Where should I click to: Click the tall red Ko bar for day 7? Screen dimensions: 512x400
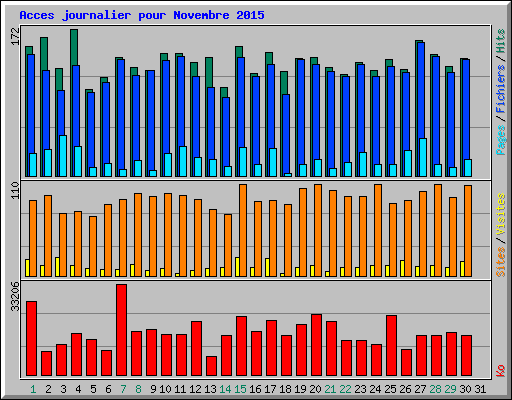tap(122, 330)
